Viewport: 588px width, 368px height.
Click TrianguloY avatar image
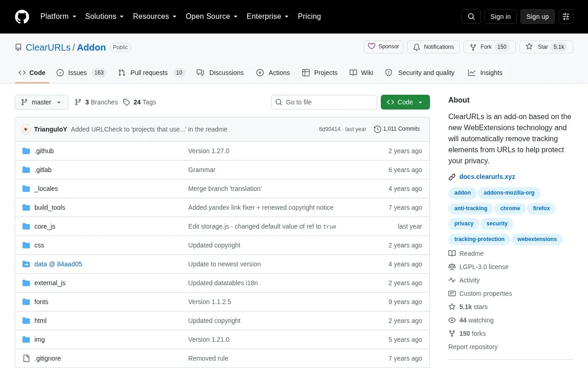pyautogui.click(x=26, y=129)
